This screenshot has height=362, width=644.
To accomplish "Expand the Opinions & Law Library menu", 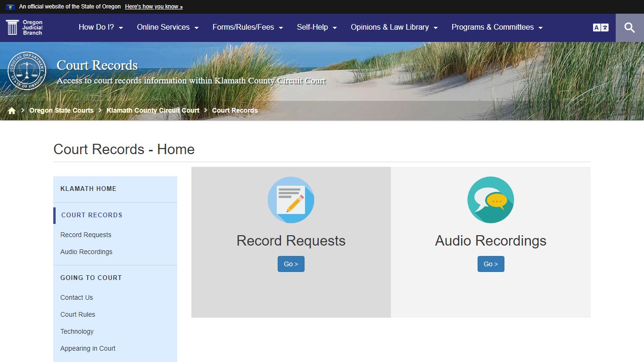I will [x=394, y=27].
